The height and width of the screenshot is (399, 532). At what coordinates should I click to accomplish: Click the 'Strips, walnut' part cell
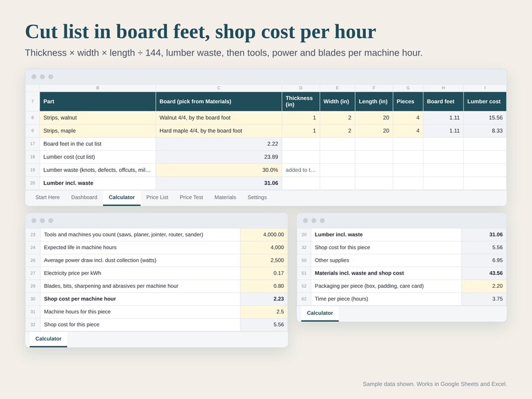tap(98, 118)
